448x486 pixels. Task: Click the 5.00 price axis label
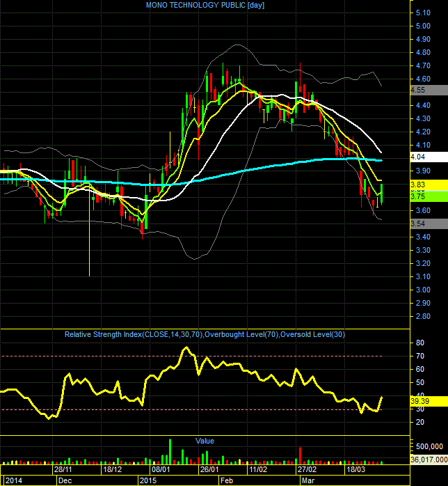[x=423, y=26]
